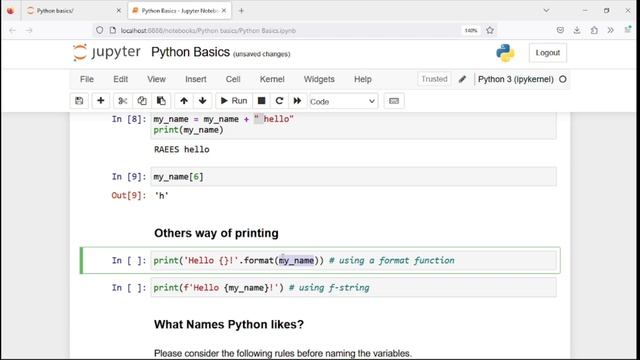Open a new browser tab
The height and width of the screenshot is (360, 640).
point(241,11)
